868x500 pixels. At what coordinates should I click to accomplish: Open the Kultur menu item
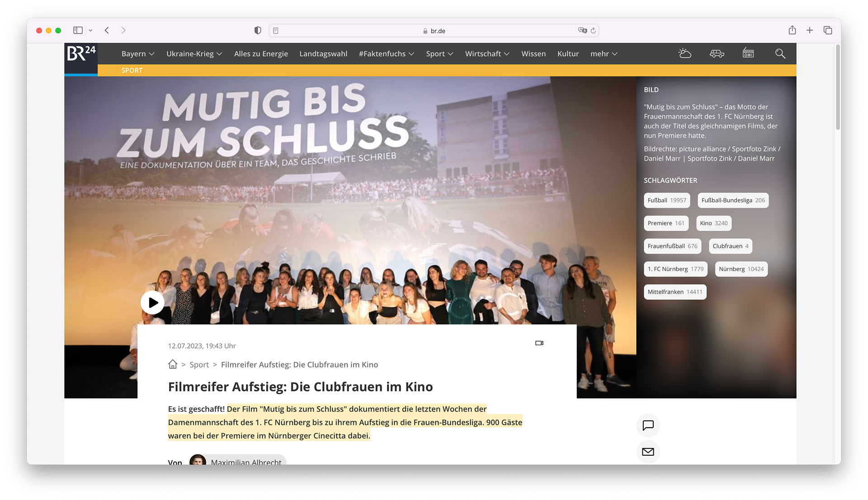(x=568, y=53)
